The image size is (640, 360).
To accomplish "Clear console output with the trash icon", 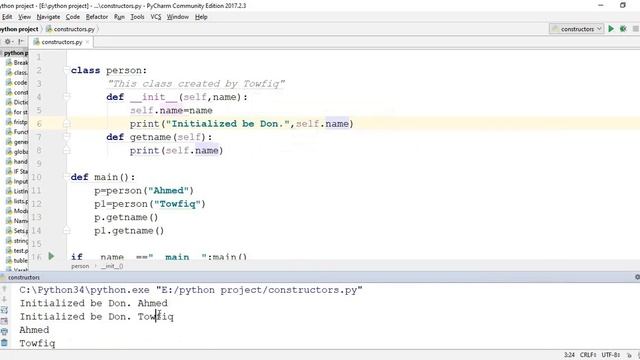I will coord(4,343).
